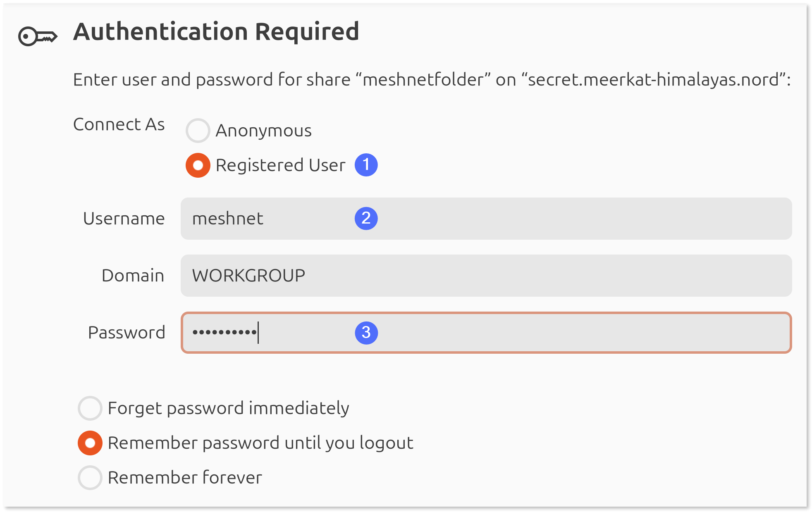Click the Authentication Required heading
Viewport: 812px width, 512px height.
pos(216,32)
